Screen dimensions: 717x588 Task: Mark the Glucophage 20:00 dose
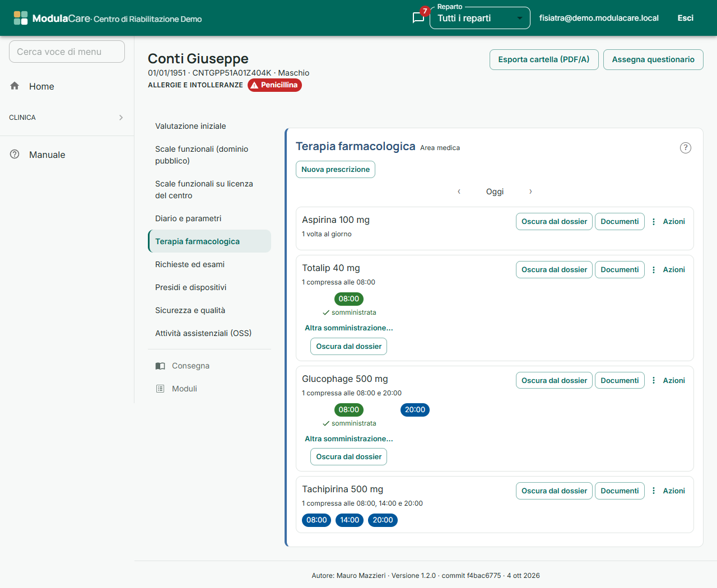coord(415,410)
